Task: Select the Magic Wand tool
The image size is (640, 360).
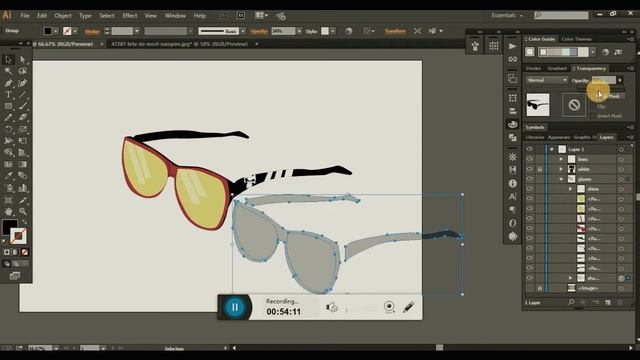Action: (x=8, y=71)
